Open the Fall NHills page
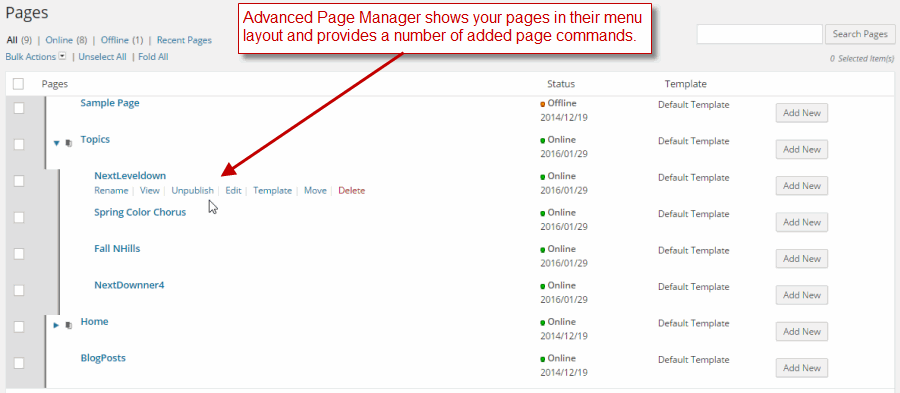The width and height of the screenshot is (900, 393). (x=117, y=248)
